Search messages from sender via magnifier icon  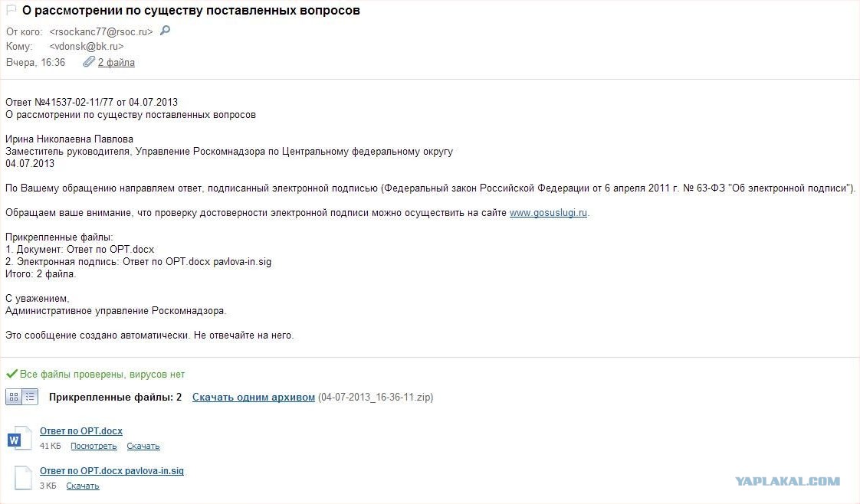click(165, 31)
